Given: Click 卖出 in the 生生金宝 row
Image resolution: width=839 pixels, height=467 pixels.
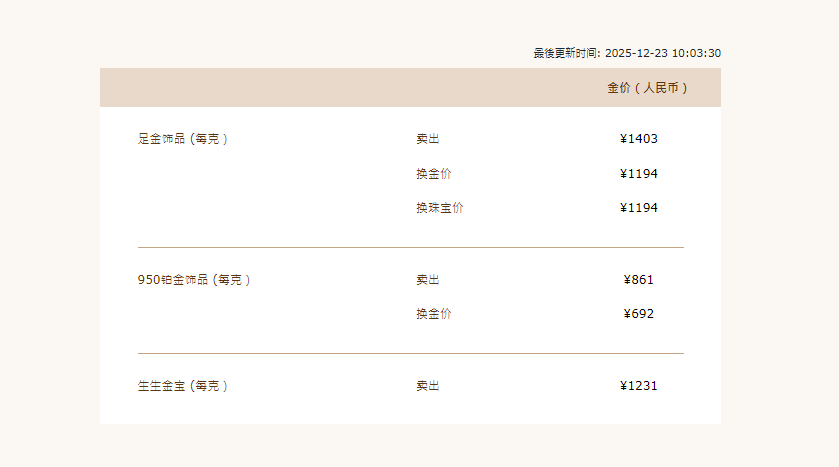Looking at the screenshot, I should pos(428,386).
